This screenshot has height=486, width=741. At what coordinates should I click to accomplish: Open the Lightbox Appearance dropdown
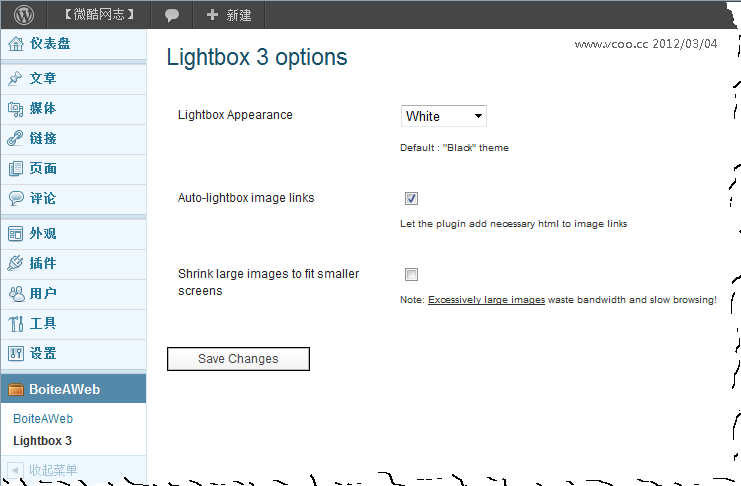443,117
